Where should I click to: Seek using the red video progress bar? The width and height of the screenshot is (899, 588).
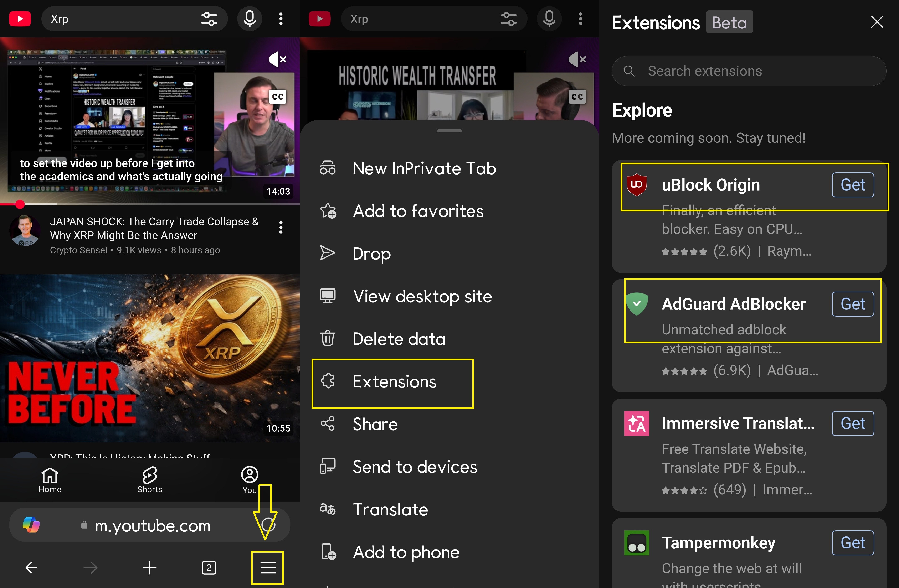point(150,204)
